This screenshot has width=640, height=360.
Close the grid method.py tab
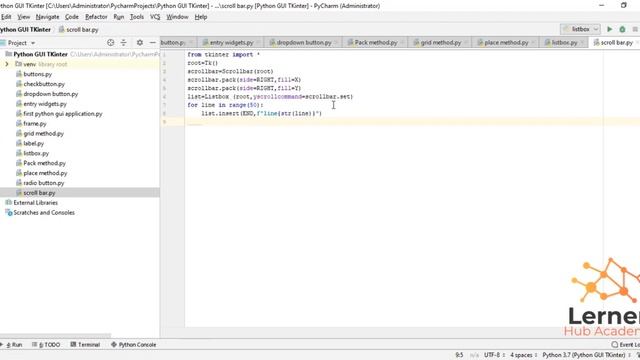466,42
